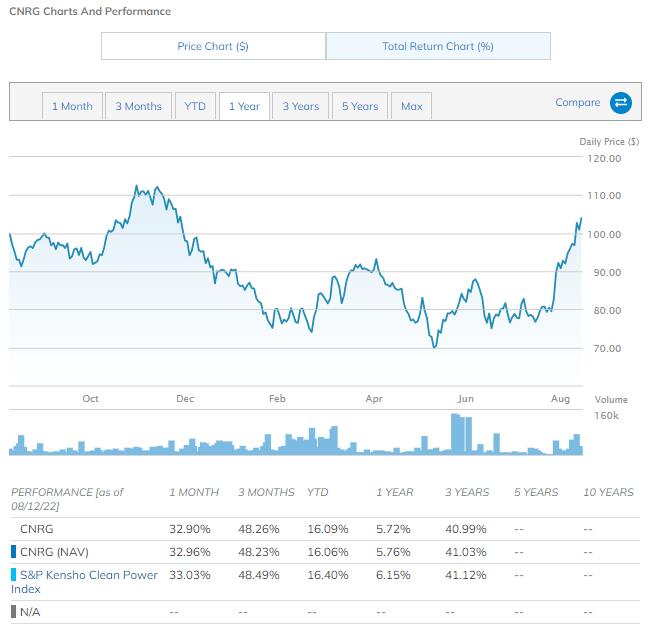Click the CNRG (NAV) dark blue swatch
Screen dimensions: 649x624
(12, 551)
